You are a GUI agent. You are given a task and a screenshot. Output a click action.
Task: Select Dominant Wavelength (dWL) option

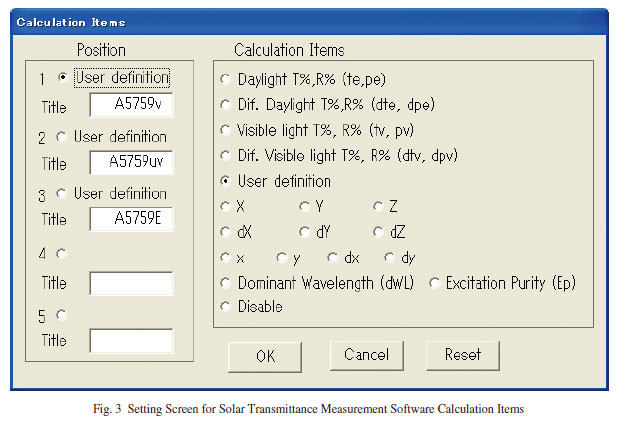225,283
